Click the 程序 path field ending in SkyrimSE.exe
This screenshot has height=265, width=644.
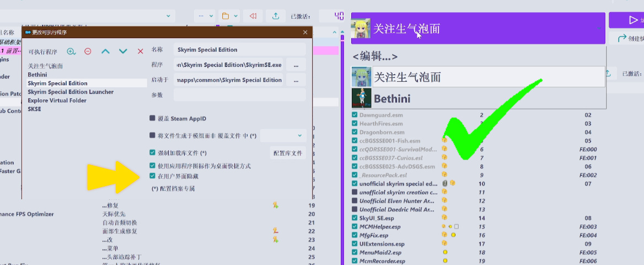coord(228,65)
